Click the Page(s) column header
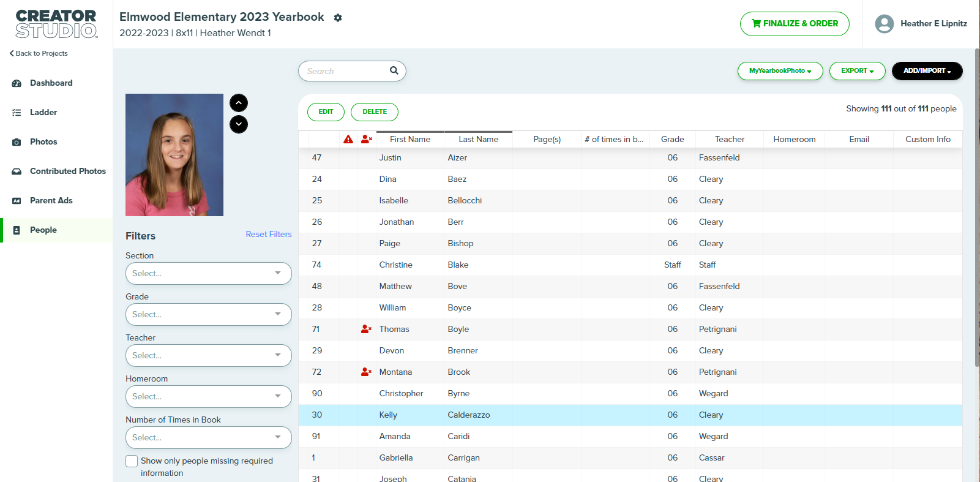The height and width of the screenshot is (482, 980). (x=547, y=139)
